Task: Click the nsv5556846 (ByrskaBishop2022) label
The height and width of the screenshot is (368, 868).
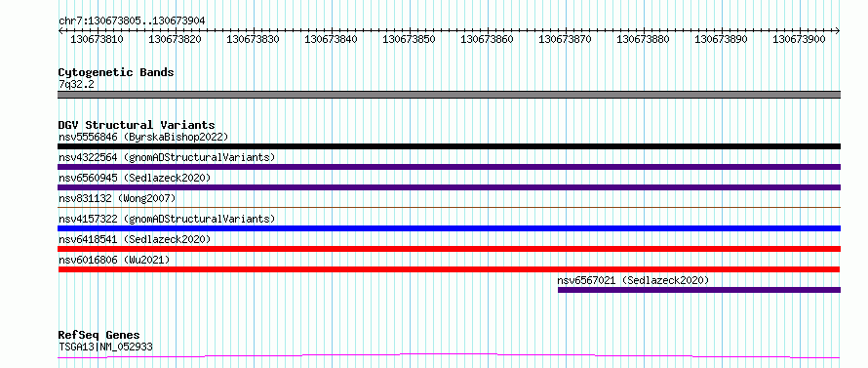Action: 143,137
